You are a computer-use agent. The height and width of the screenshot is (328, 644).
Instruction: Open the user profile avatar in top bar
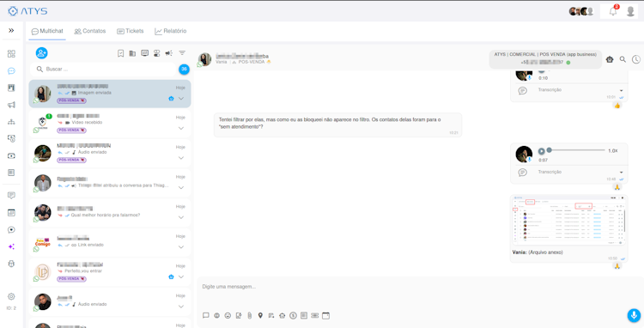click(x=631, y=11)
